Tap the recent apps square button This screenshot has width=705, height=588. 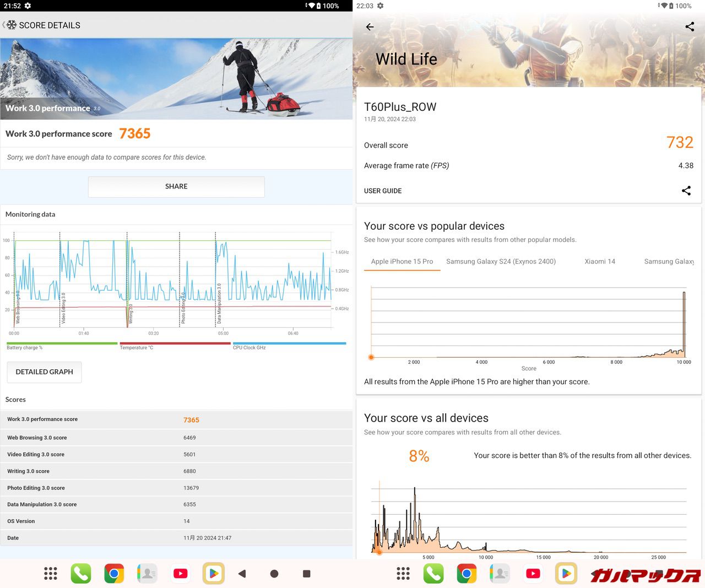click(x=307, y=574)
